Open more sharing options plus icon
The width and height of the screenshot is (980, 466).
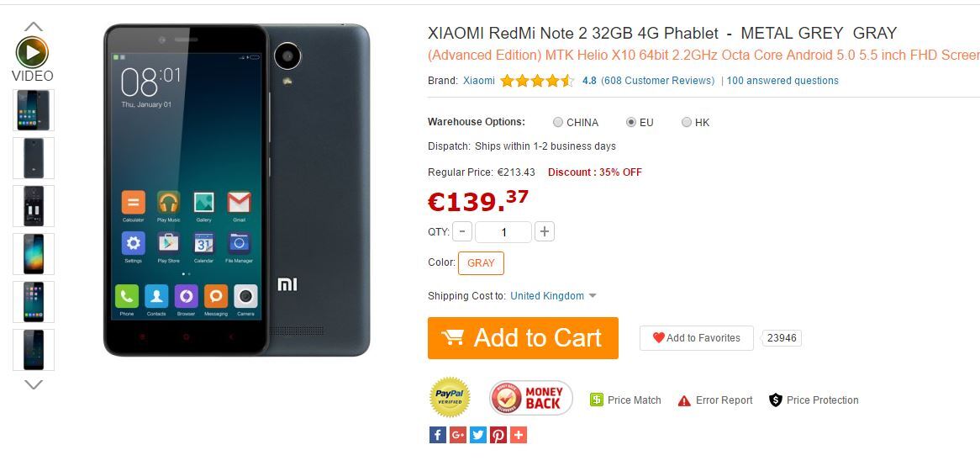tap(518, 435)
